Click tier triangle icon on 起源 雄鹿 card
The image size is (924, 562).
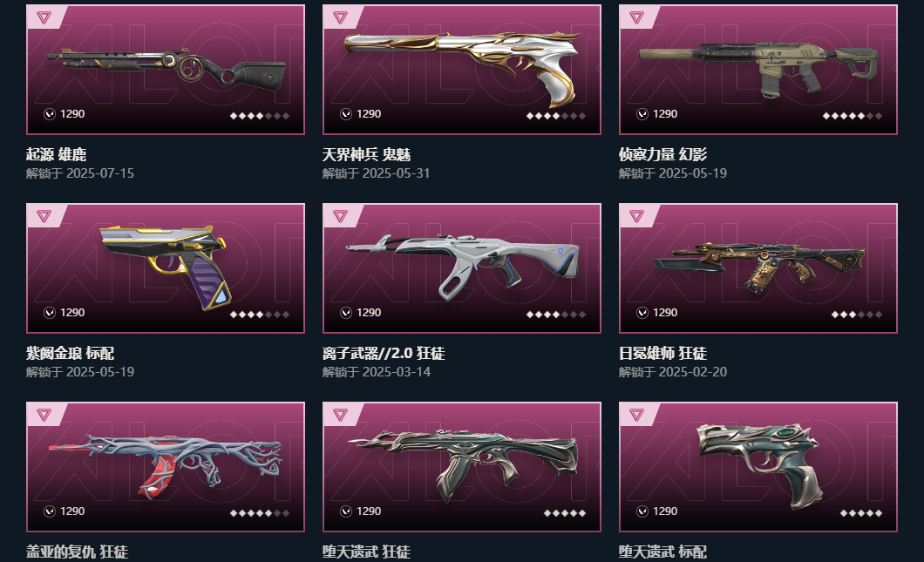pyautogui.click(x=44, y=17)
